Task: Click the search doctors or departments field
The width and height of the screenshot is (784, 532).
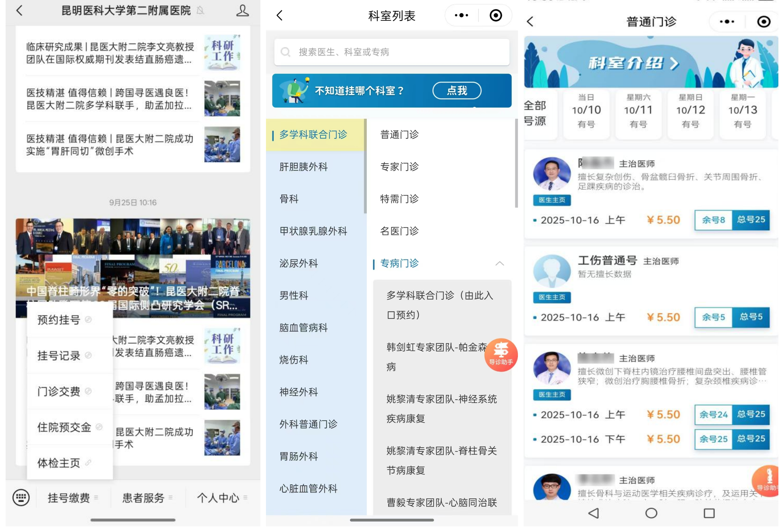Action: (x=391, y=52)
